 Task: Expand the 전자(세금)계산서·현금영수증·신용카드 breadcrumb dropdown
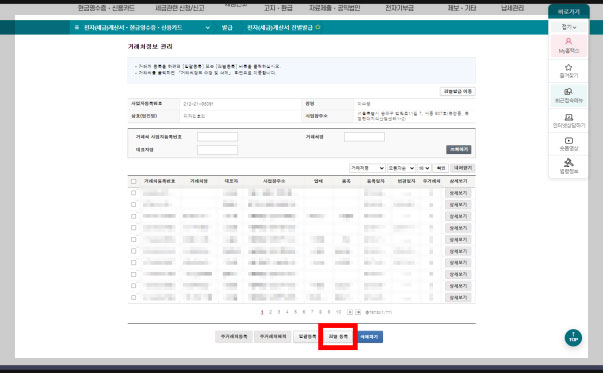tap(208, 28)
